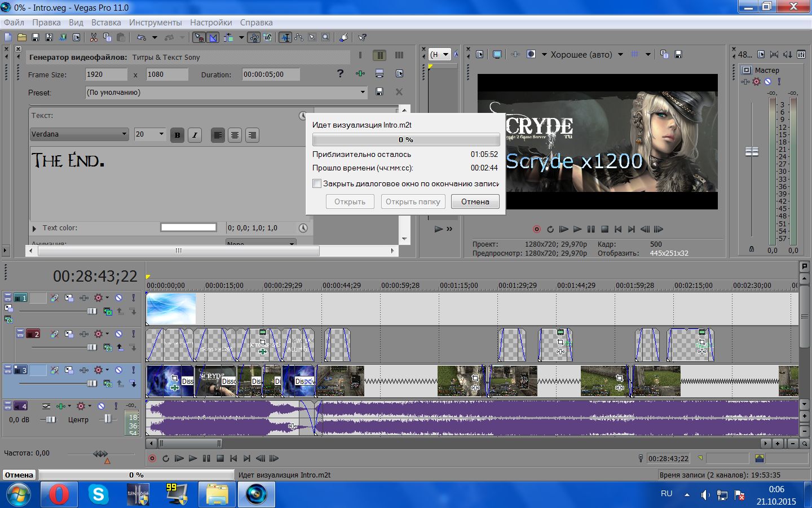
Task: Save snapshot of preview to file
Action: click(x=678, y=55)
